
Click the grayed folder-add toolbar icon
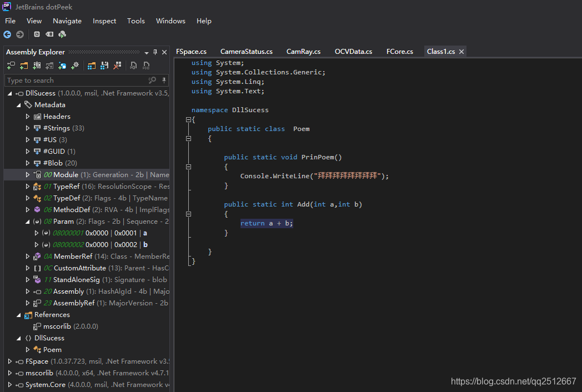49,66
